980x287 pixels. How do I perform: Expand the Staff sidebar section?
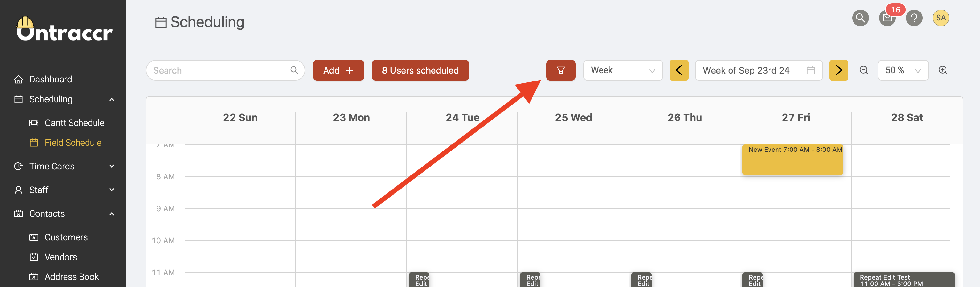click(x=111, y=190)
